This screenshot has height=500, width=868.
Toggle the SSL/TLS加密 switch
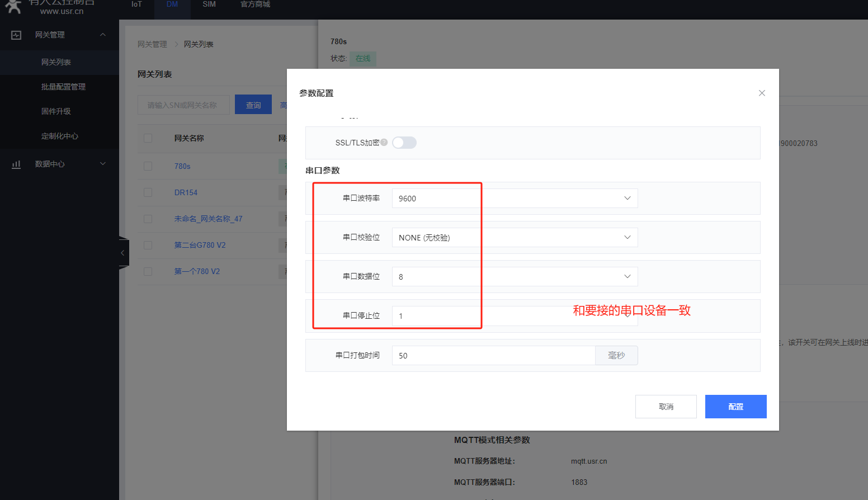point(404,143)
